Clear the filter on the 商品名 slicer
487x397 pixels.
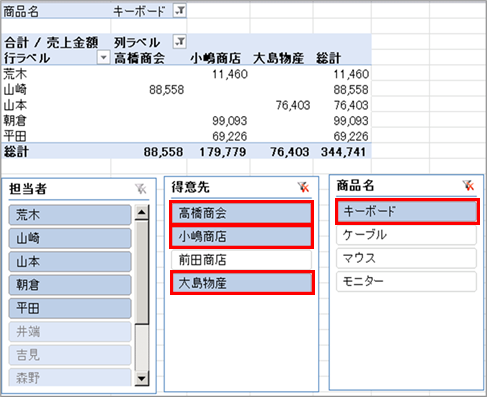tap(468, 185)
